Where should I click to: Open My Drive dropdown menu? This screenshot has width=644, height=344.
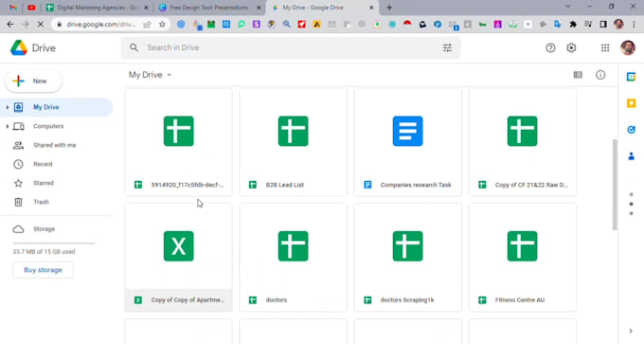pos(151,75)
